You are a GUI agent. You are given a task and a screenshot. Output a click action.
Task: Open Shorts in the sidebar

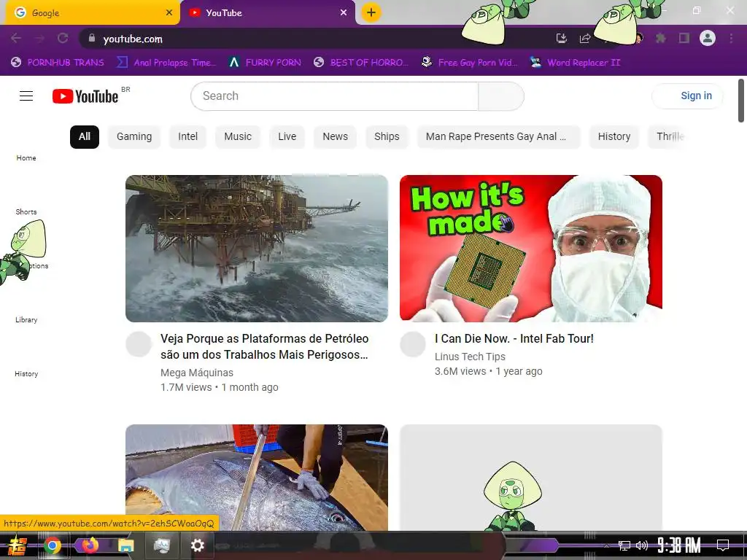pyautogui.click(x=26, y=211)
